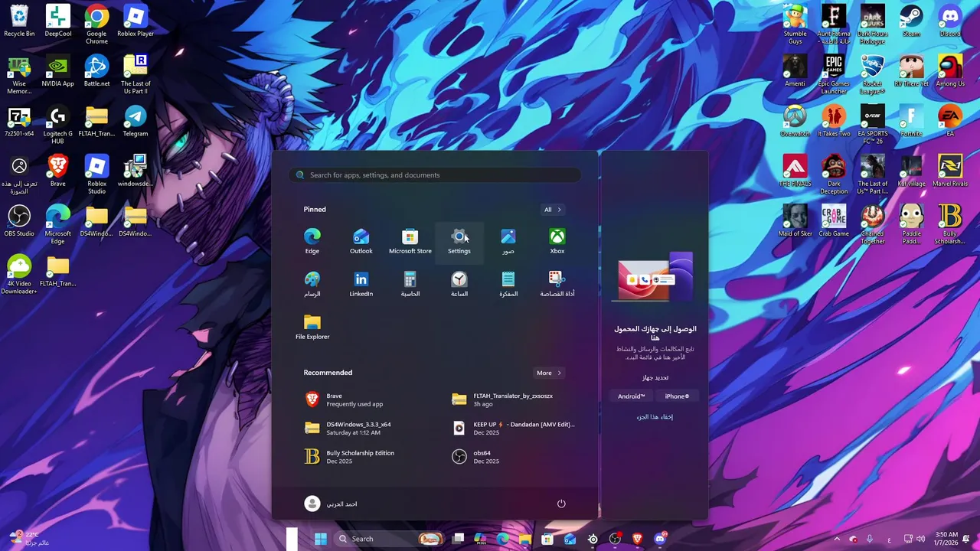The image size is (980, 551).
Task: Open Xbox pinned app
Action: click(x=557, y=241)
